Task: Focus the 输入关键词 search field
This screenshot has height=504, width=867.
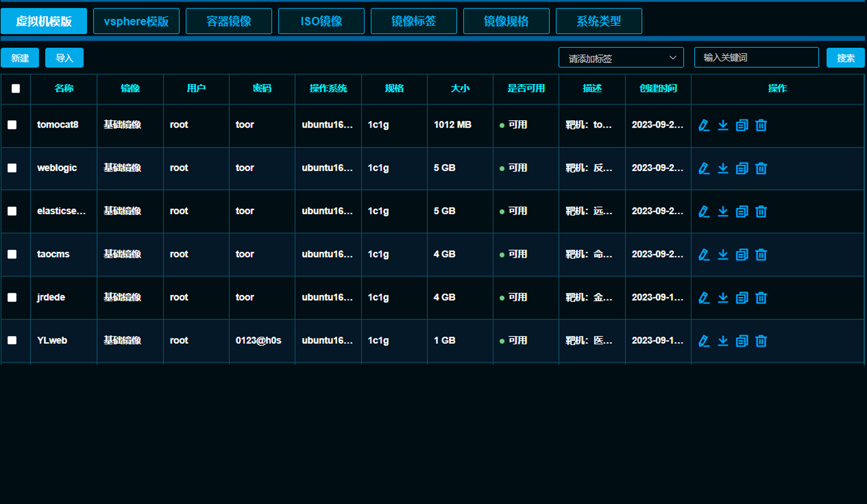Action: (757, 57)
